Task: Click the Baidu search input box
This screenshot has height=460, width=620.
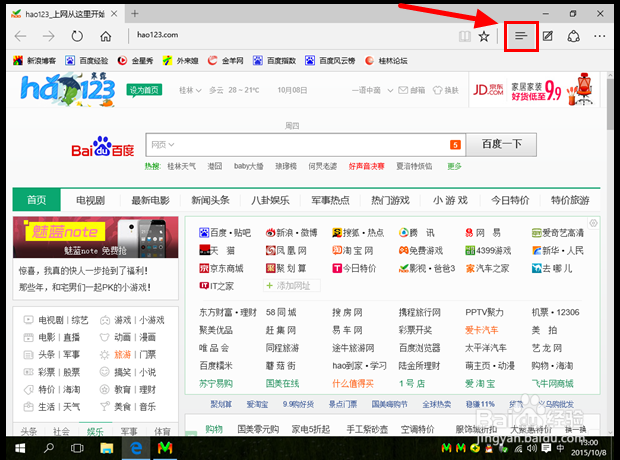Action: pos(306,145)
